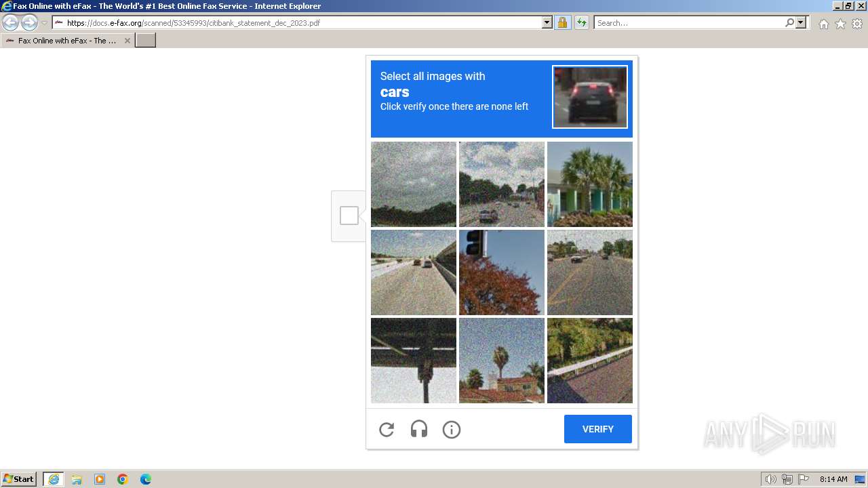Open File Explorer from the taskbar
The width and height of the screenshot is (868, 488).
click(77, 479)
